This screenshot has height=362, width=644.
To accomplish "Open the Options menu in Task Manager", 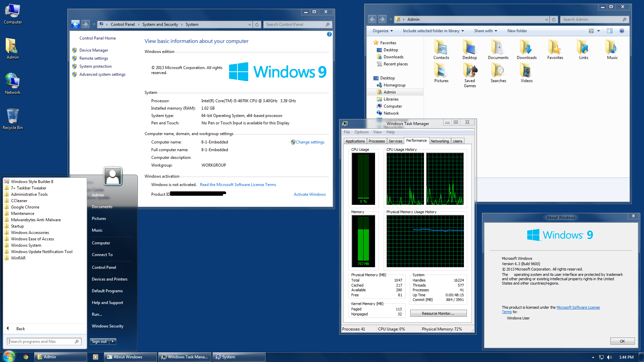I will point(361,132).
